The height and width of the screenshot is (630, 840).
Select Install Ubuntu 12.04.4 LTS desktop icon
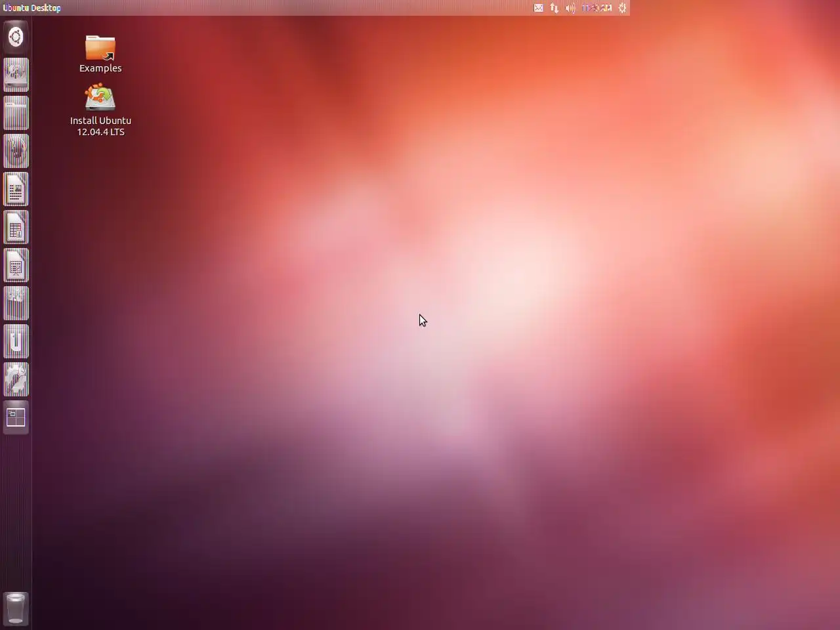coord(100,97)
